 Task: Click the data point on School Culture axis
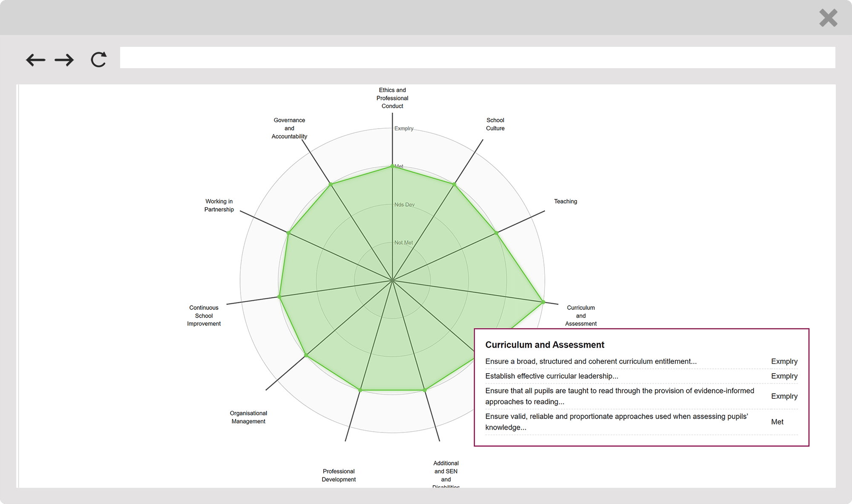click(x=455, y=184)
